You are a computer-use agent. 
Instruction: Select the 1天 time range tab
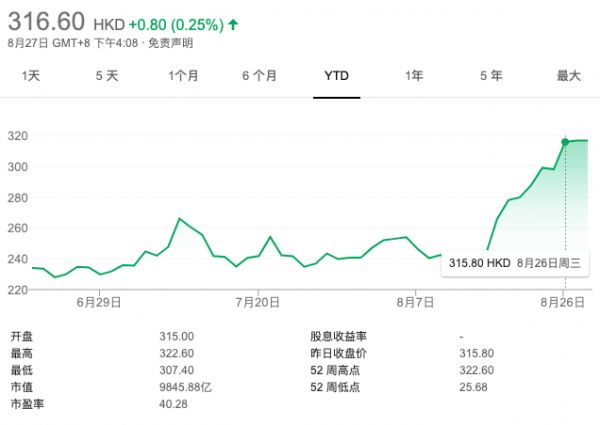(x=31, y=76)
